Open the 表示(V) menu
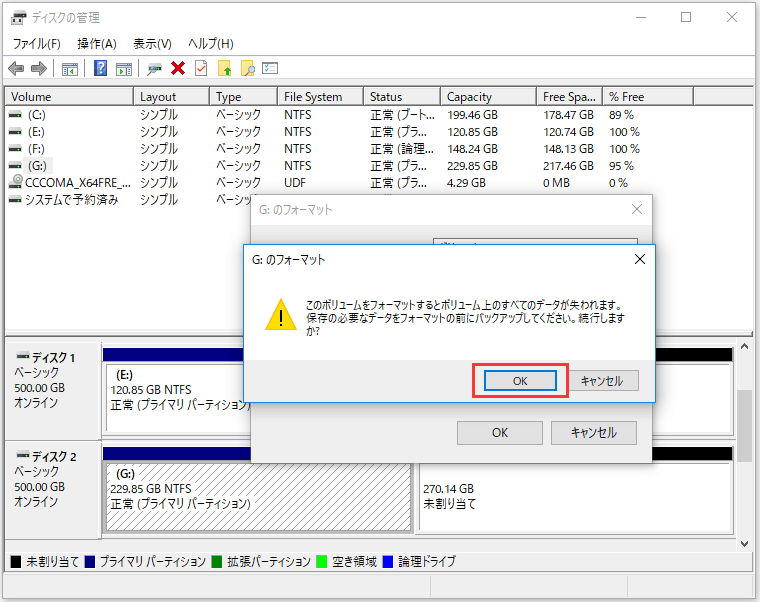This screenshot has height=602, width=760. coord(152,44)
